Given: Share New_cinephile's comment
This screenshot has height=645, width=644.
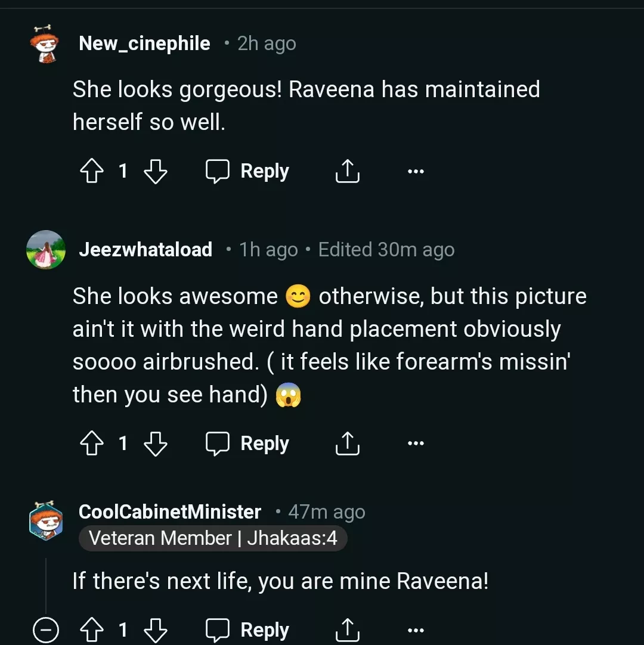Looking at the screenshot, I should pos(347,171).
